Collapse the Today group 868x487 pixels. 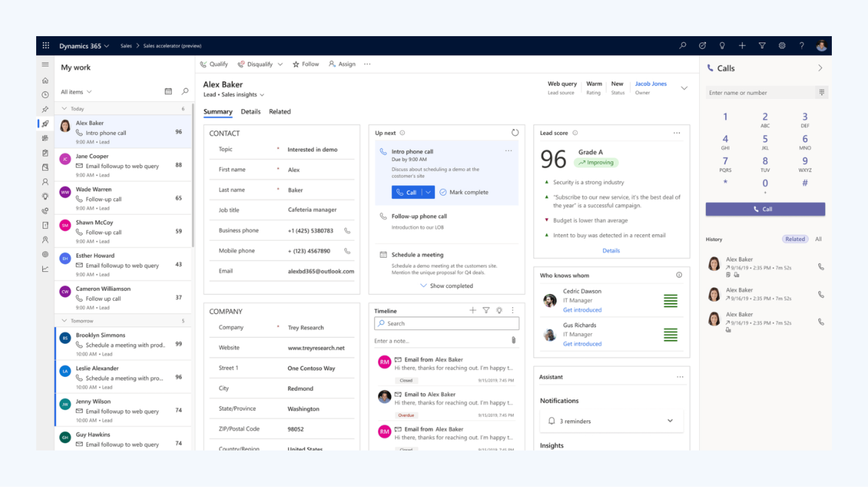[x=64, y=108]
